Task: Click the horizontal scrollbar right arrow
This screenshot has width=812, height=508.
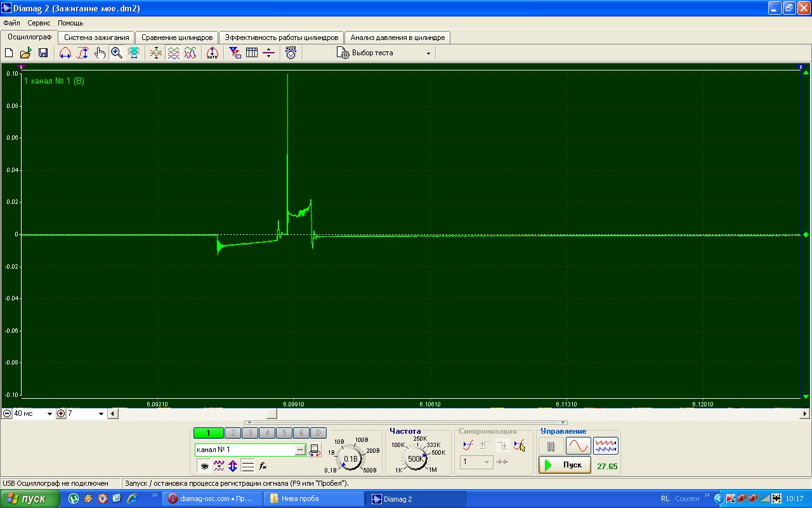Action: 805,413
